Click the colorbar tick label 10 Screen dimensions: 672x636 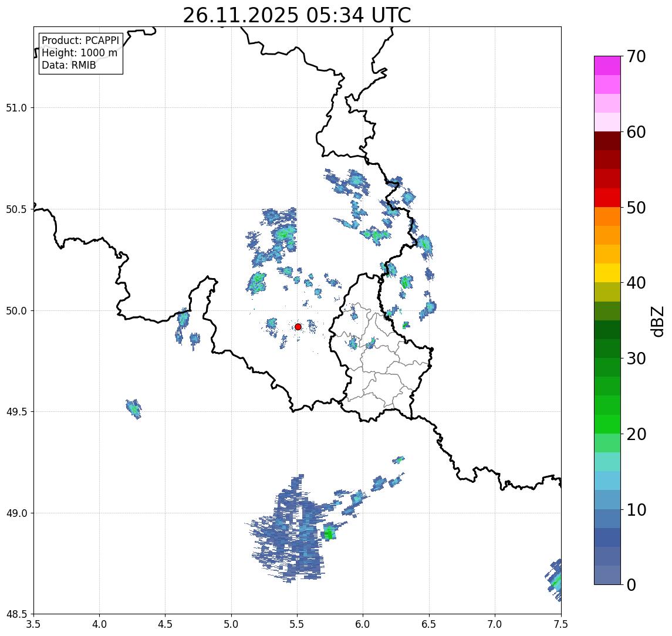(x=636, y=510)
